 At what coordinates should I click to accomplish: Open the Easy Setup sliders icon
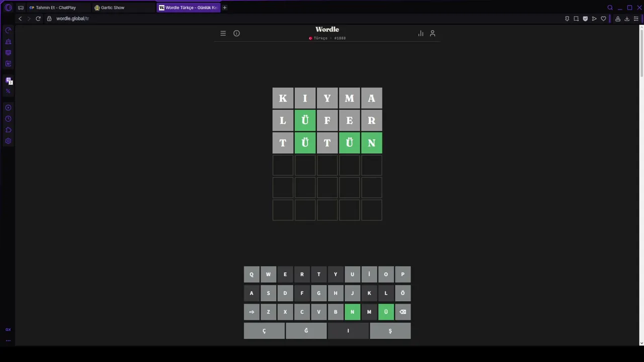point(636,19)
